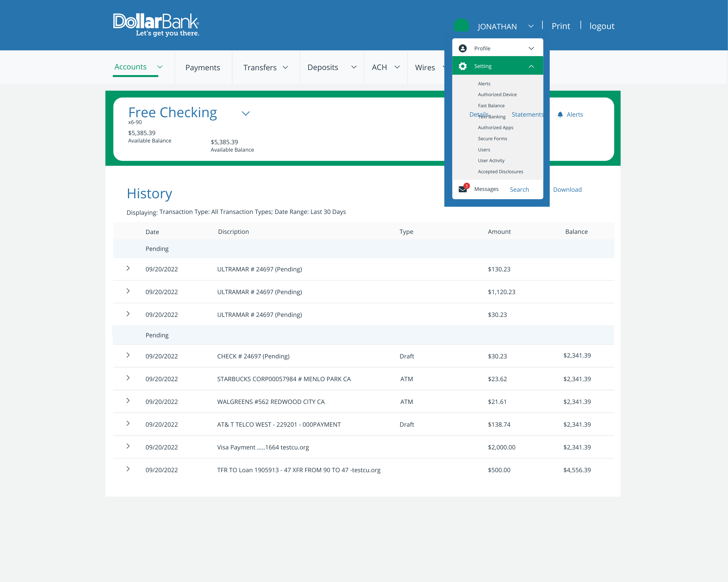
Task: Click the Alerts bell icon
Action: (560, 115)
